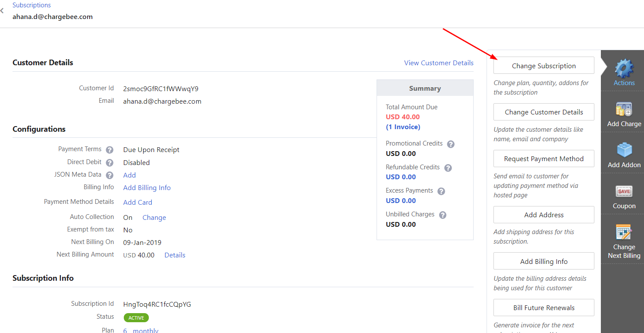Click Excess Payments USD 0.00 amount
Image resolution: width=644 pixels, height=333 pixels.
point(401,201)
